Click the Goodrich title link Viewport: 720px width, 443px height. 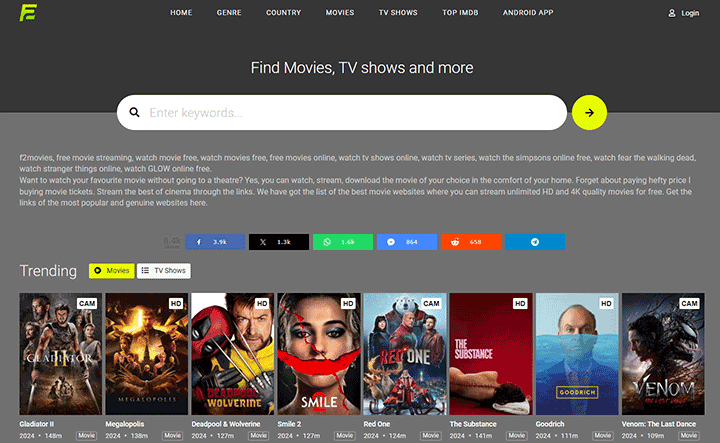(550, 424)
